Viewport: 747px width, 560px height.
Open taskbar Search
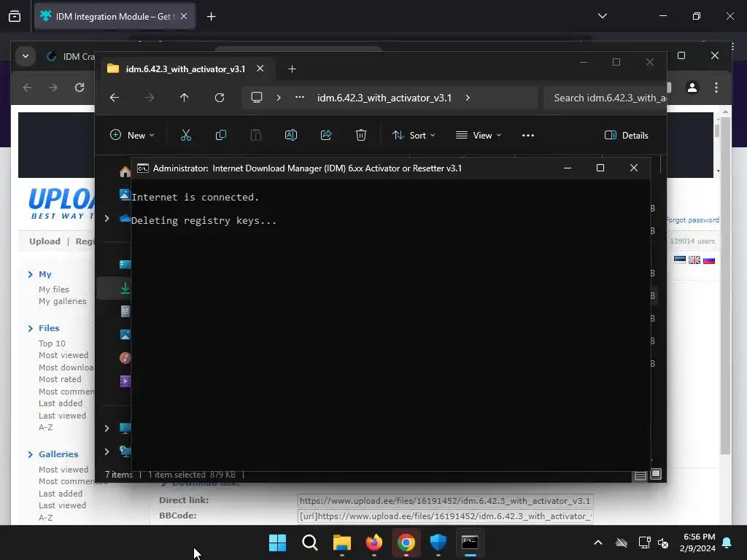point(309,542)
